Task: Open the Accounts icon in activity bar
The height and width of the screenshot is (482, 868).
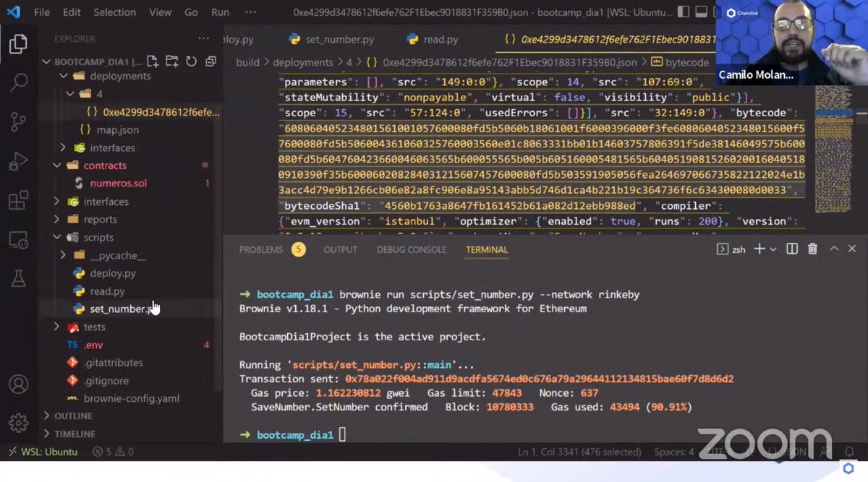Action: (x=18, y=384)
